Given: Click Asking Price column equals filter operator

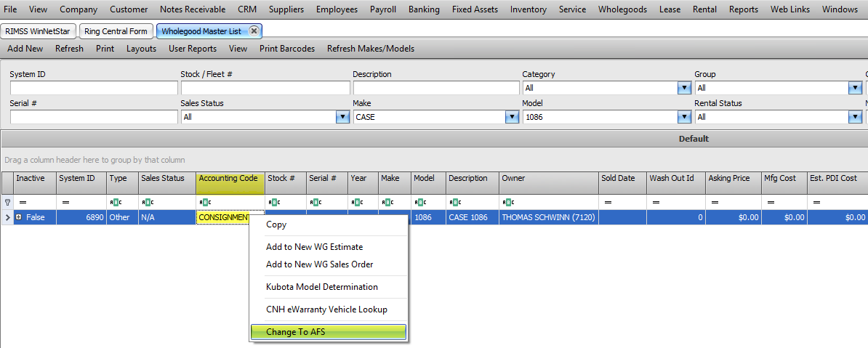Looking at the screenshot, I should pyautogui.click(x=716, y=203).
